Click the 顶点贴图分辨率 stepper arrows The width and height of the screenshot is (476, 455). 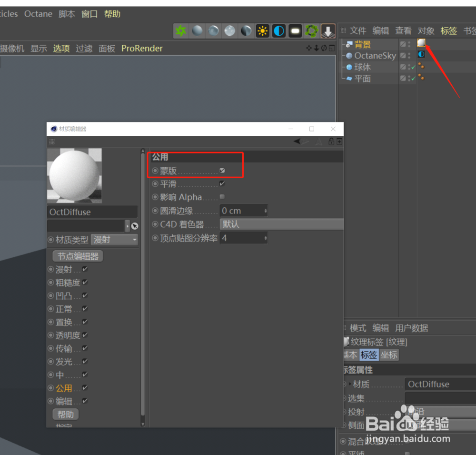[266, 238]
